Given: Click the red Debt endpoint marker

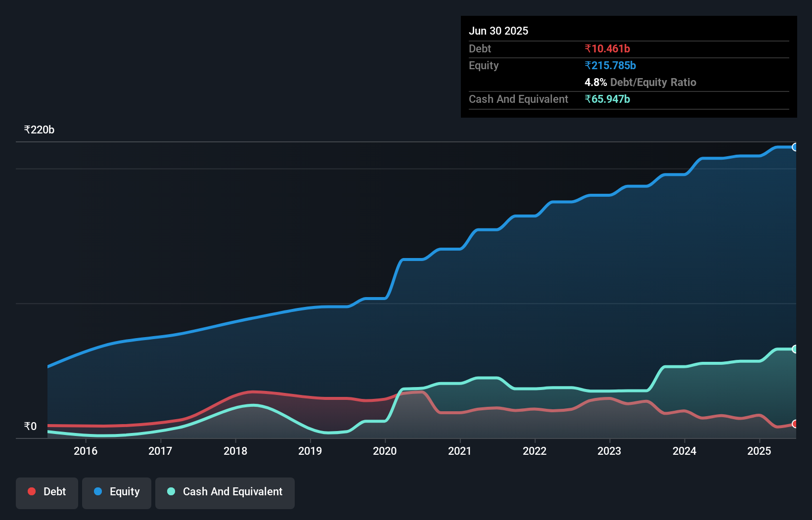Looking at the screenshot, I should pyautogui.click(x=795, y=424).
